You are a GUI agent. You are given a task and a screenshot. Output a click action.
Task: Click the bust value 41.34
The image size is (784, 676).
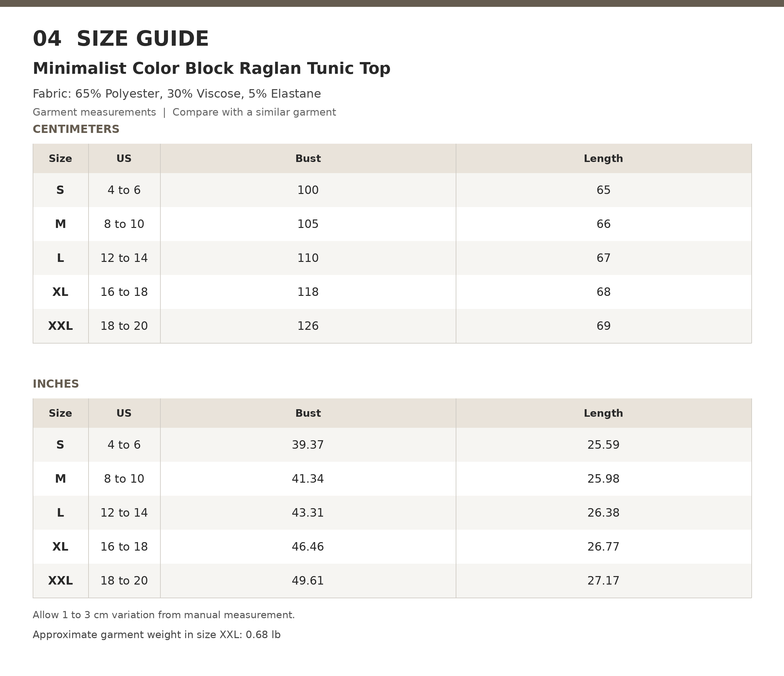pyautogui.click(x=308, y=478)
